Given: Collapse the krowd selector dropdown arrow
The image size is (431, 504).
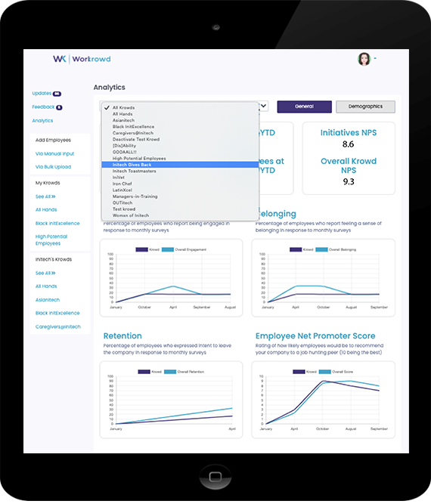Looking at the screenshot, I should tap(263, 106).
